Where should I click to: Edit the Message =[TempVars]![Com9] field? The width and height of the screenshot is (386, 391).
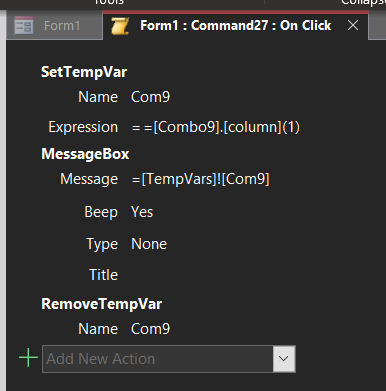point(201,179)
